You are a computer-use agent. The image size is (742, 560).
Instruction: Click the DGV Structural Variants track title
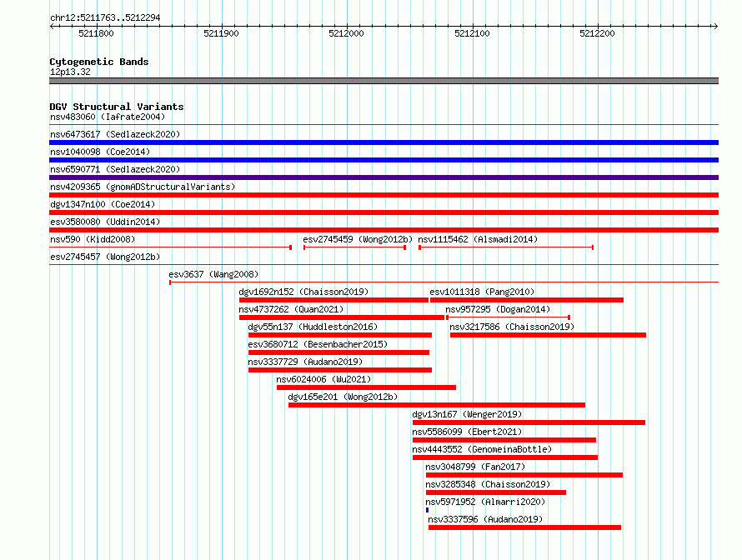(x=117, y=107)
